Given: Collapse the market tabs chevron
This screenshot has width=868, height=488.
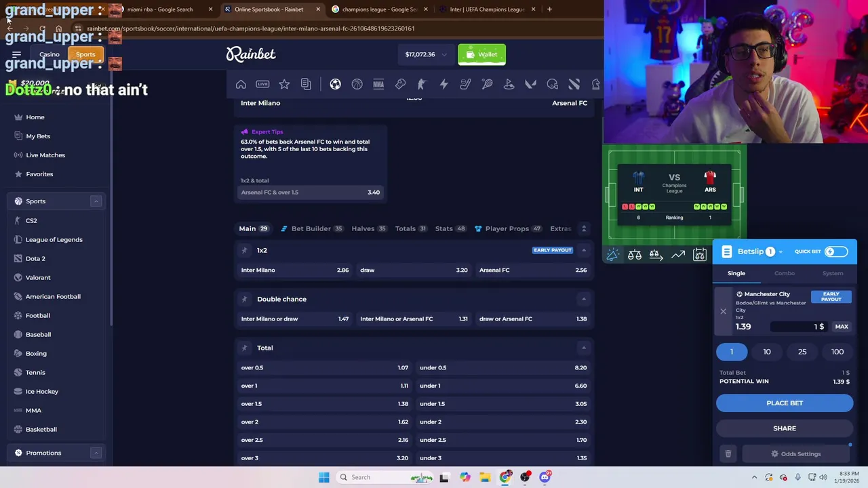Looking at the screenshot, I should [x=583, y=228].
